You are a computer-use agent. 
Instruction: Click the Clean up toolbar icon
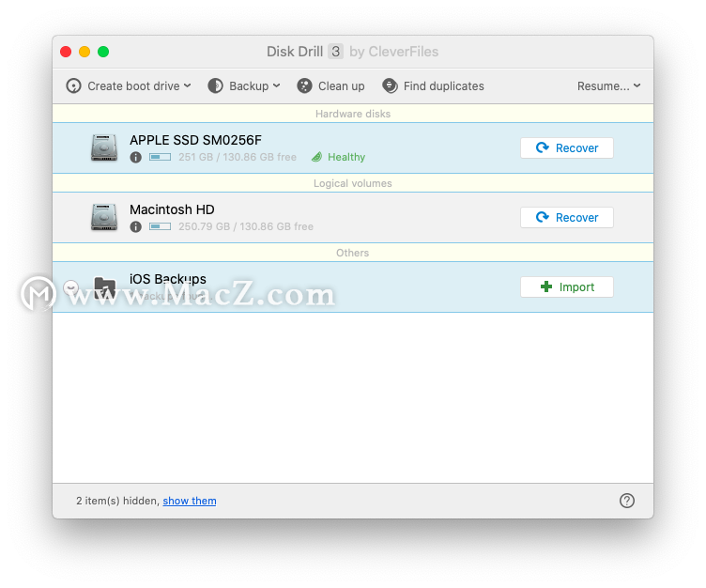coord(304,85)
